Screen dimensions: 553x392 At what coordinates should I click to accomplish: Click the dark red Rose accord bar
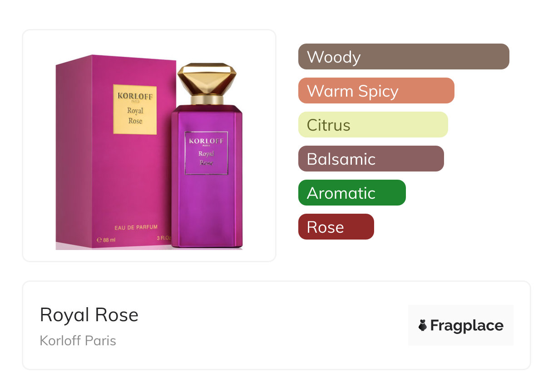[x=336, y=227]
